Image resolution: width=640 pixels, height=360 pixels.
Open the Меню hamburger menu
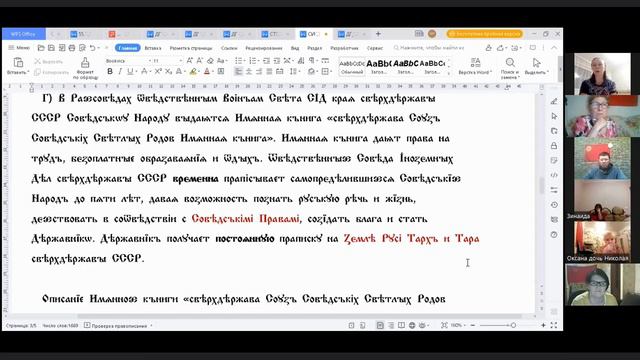pos(19,48)
